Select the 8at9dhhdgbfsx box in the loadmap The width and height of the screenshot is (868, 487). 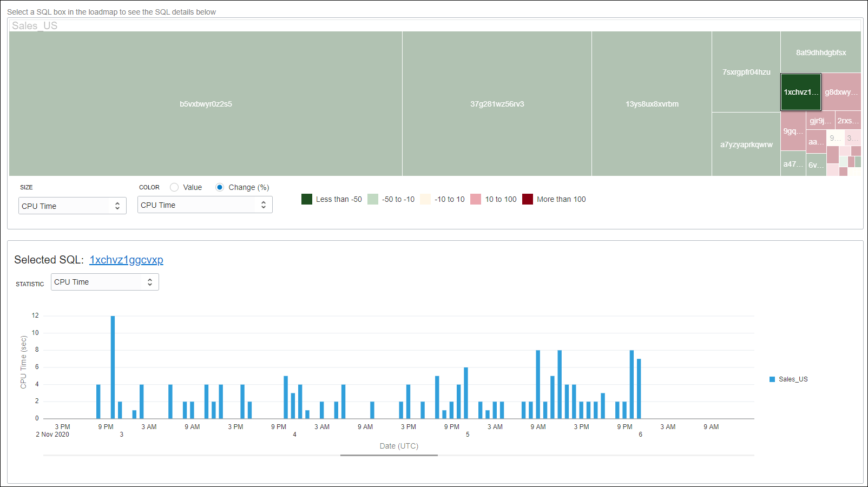[x=820, y=52]
